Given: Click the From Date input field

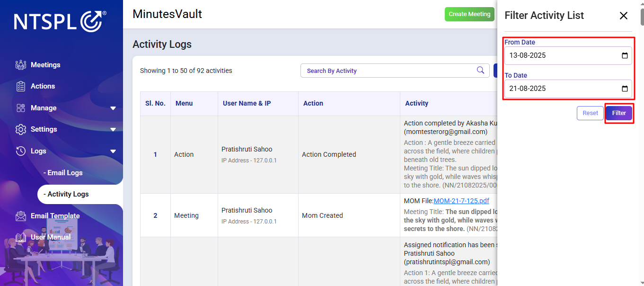Looking at the screenshot, I should click(x=568, y=55).
